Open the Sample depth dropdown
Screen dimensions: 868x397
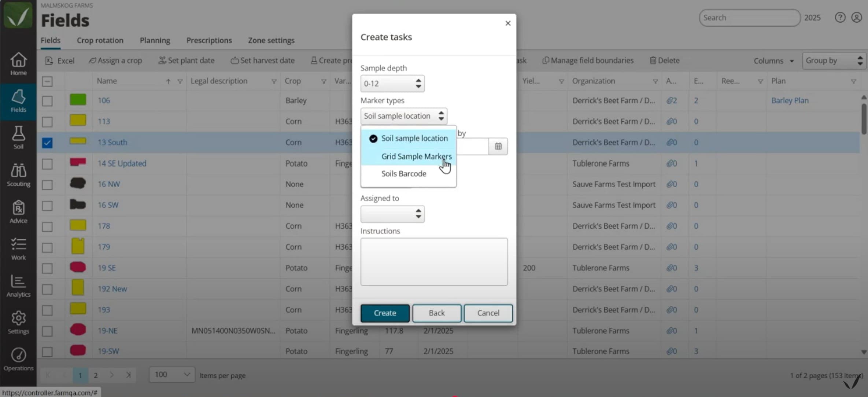(392, 84)
